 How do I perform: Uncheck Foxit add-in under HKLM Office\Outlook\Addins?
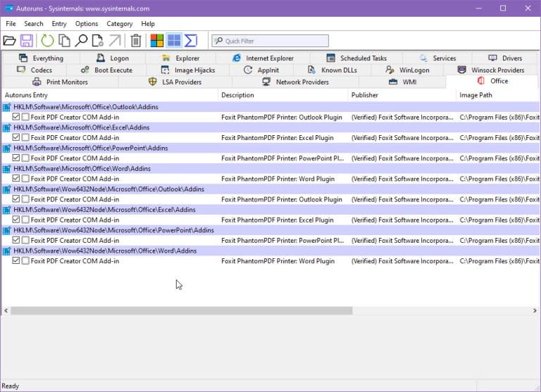(x=16, y=117)
